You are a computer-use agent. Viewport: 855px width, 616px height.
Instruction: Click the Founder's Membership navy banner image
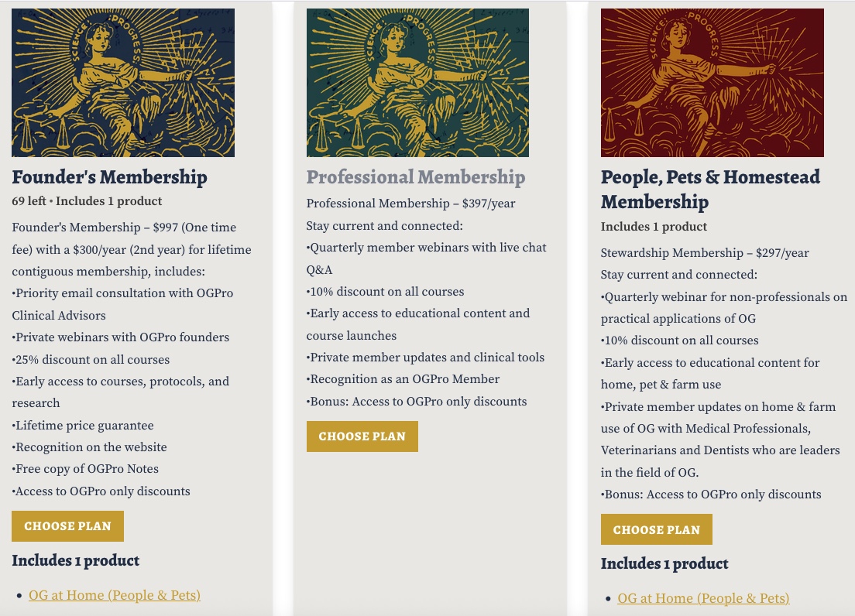[123, 83]
